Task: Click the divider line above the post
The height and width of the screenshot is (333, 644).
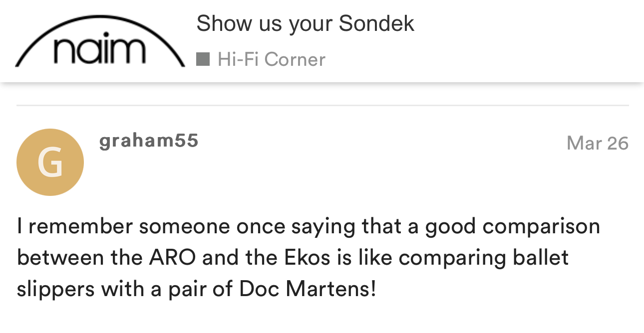Action: [x=322, y=106]
